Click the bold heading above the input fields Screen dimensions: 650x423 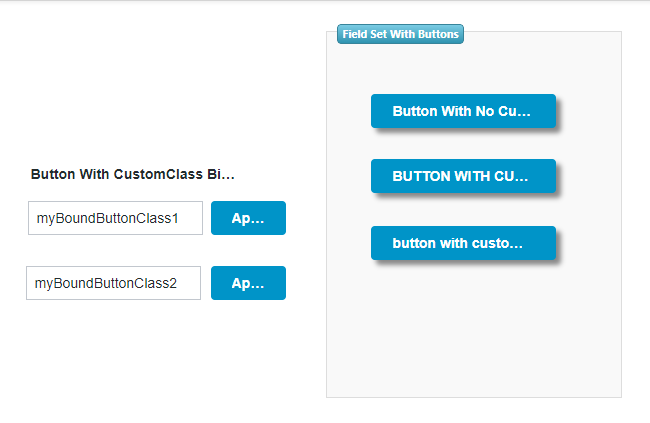coord(132,174)
